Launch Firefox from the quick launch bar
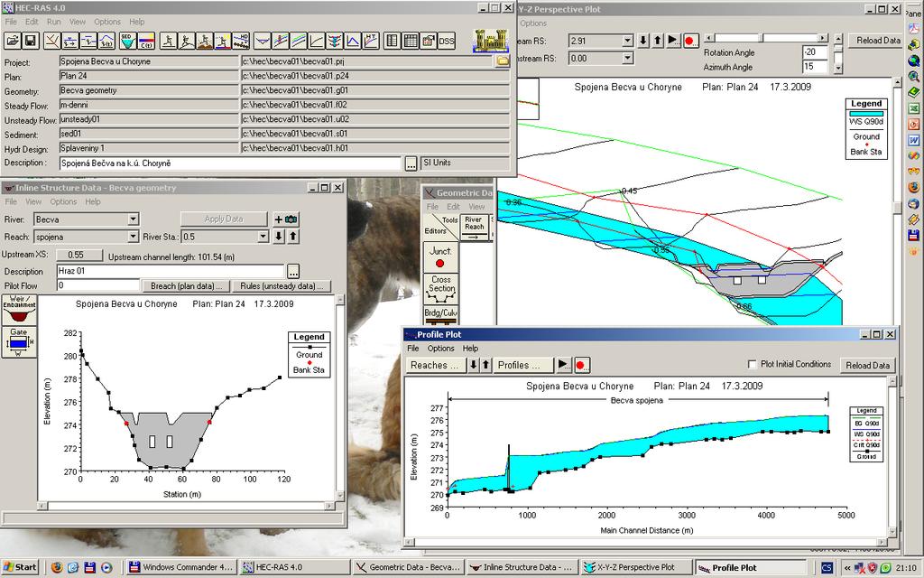Image resolution: width=924 pixels, height=578 pixels. 57,567
